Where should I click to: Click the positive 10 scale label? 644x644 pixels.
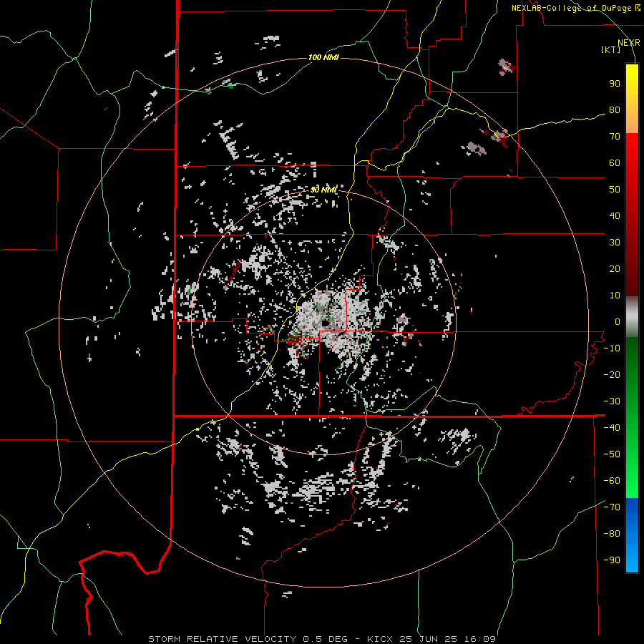(x=615, y=296)
